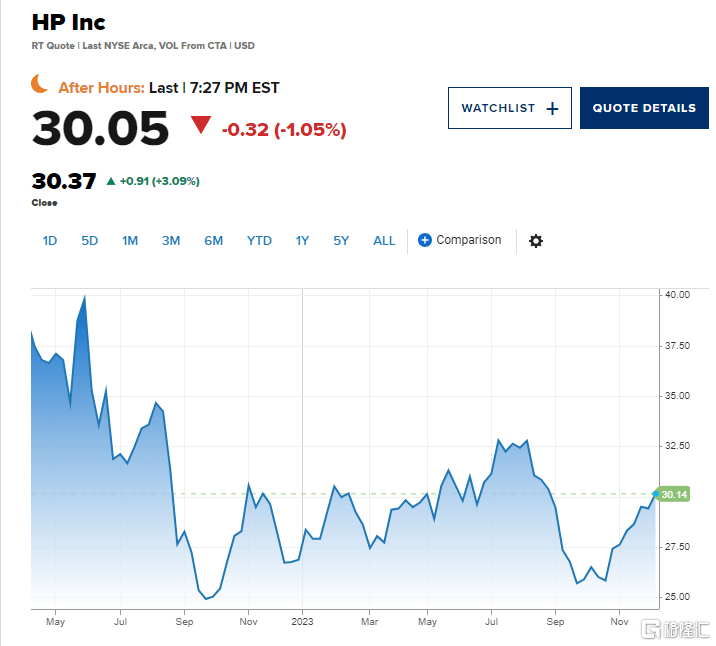
Task: Switch chart to 1M range
Action: tap(130, 241)
